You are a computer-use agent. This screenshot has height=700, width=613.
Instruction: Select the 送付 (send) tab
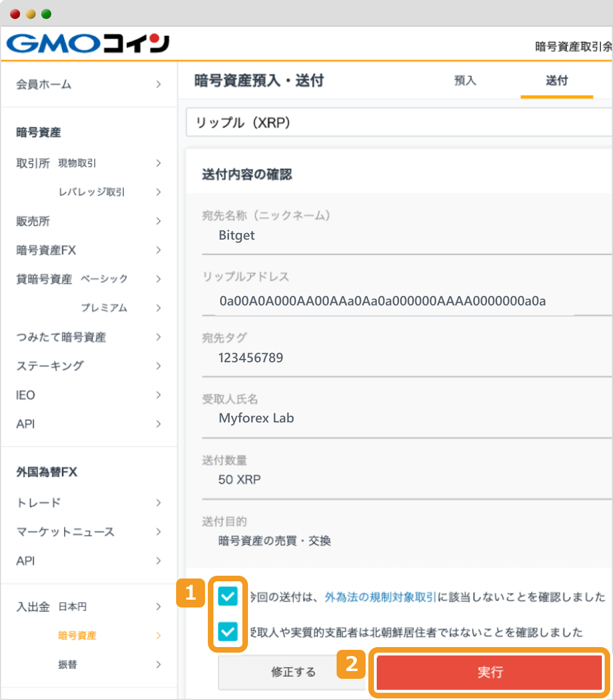(556, 81)
